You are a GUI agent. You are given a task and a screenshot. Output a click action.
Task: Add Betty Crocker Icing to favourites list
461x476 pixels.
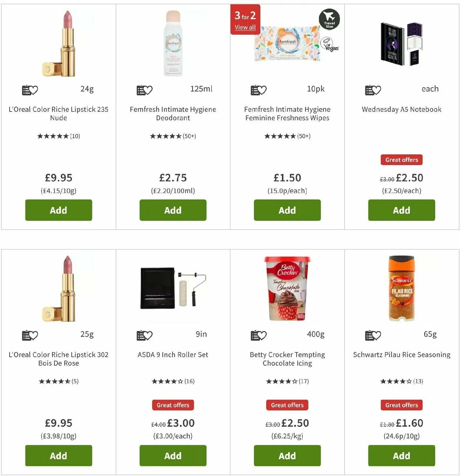pos(259,335)
